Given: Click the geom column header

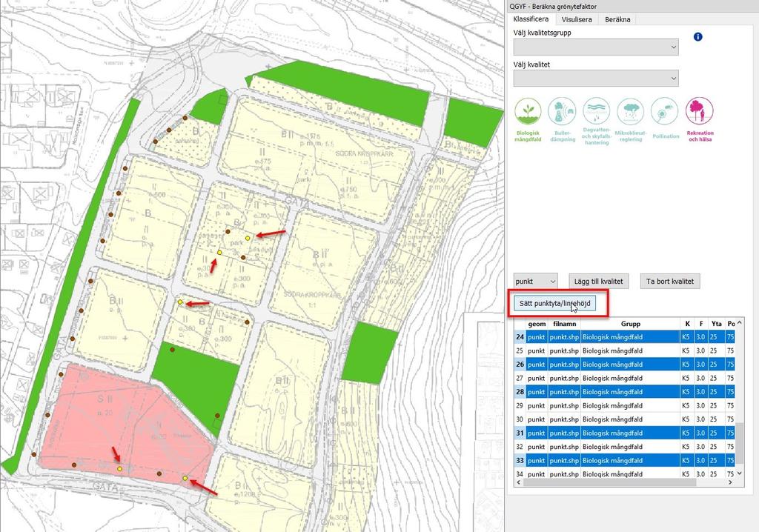Looking at the screenshot, I should 537,324.
